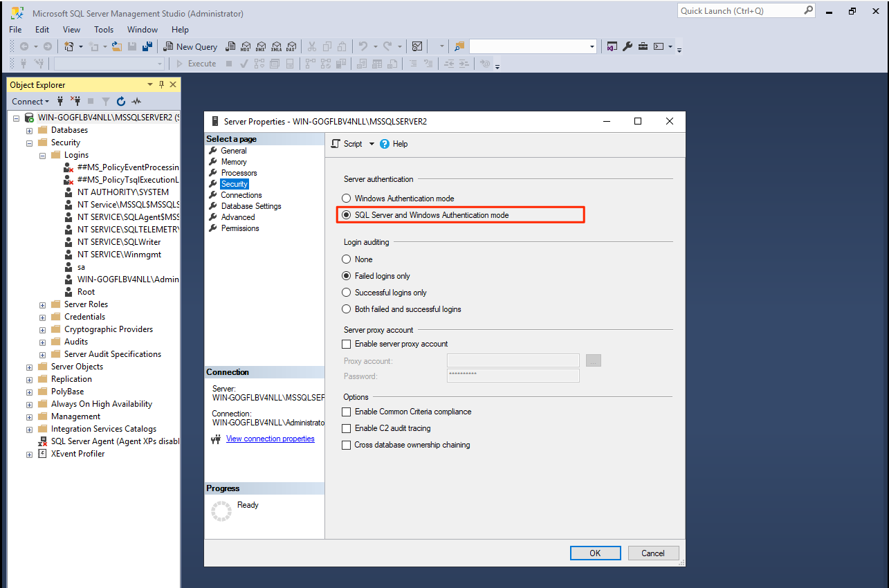
Task: Enable Common Criteria compliance checkbox
Action: (347, 412)
